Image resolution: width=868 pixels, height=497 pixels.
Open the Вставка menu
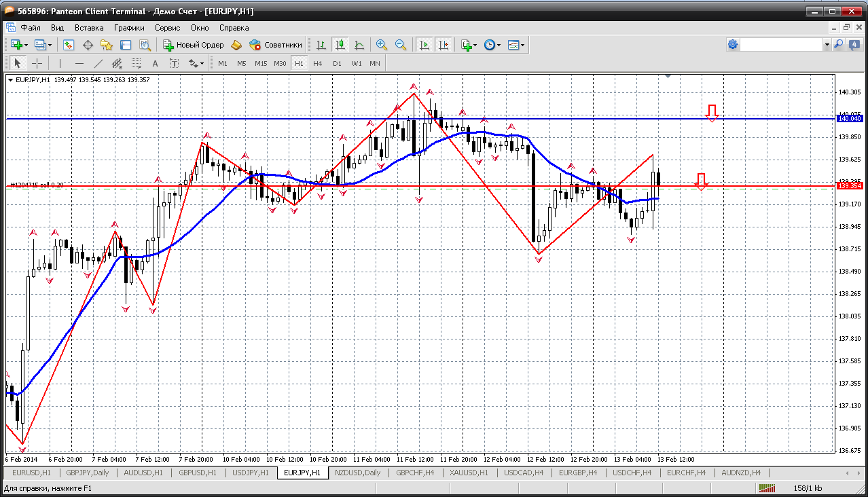(89, 28)
